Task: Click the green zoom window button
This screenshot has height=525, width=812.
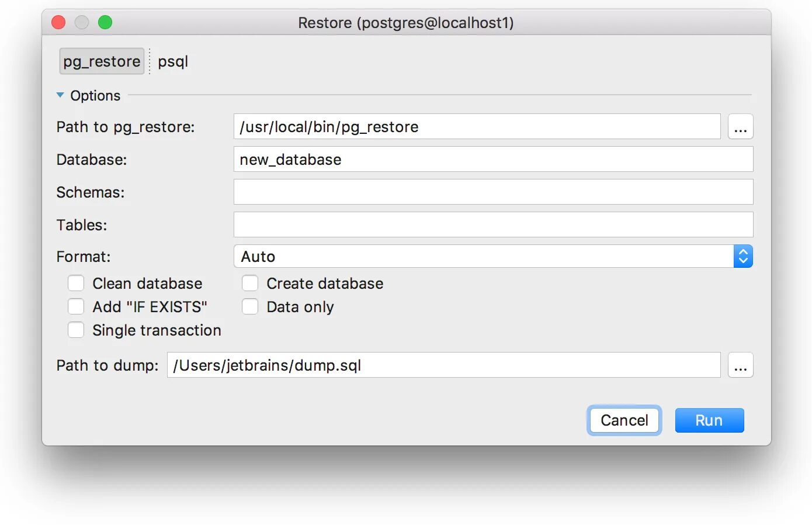Action: click(x=105, y=23)
